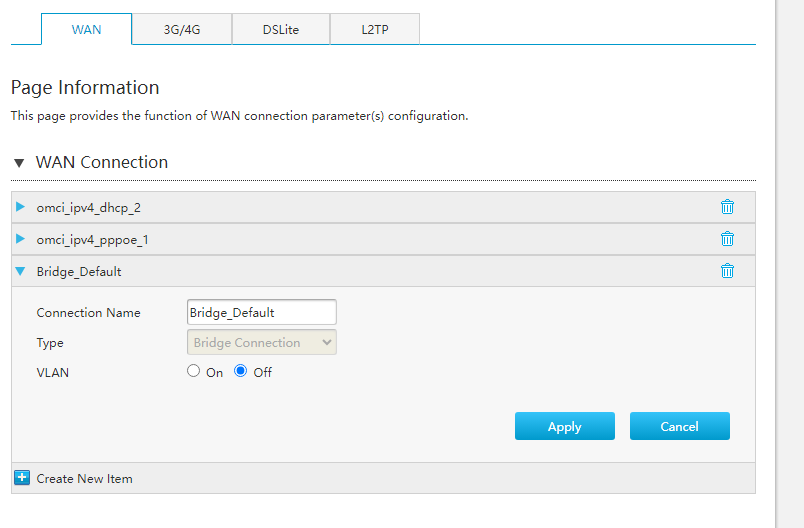
Task: Collapse the WAN Connection section
Action: 18,162
